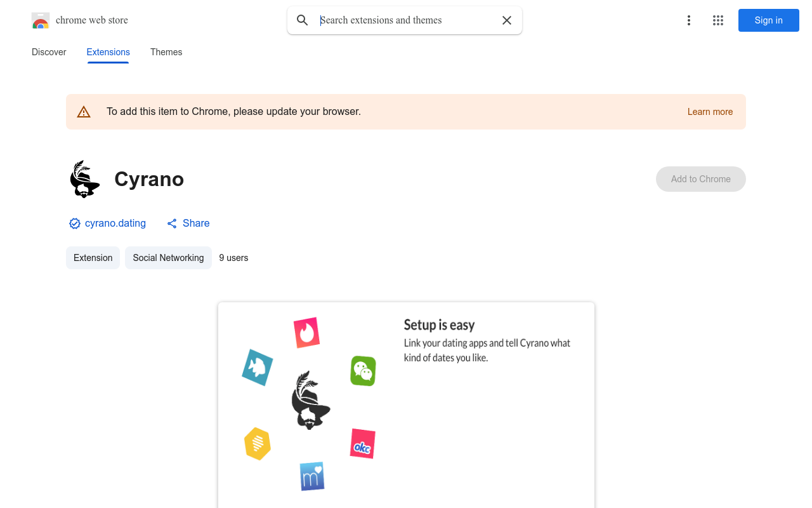The width and height of the screenshot is (812, 508).
Task: Click the yellow Bumble hexagon icon
Action: point(258,444)
